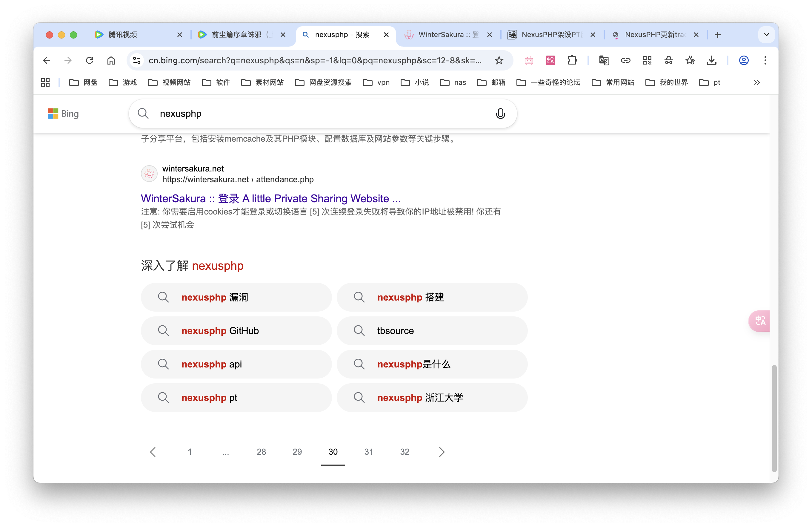Bookmark this page with star icon
This screenshot has height=527, width=812.
pyautogui.click(x=499, y=60)
